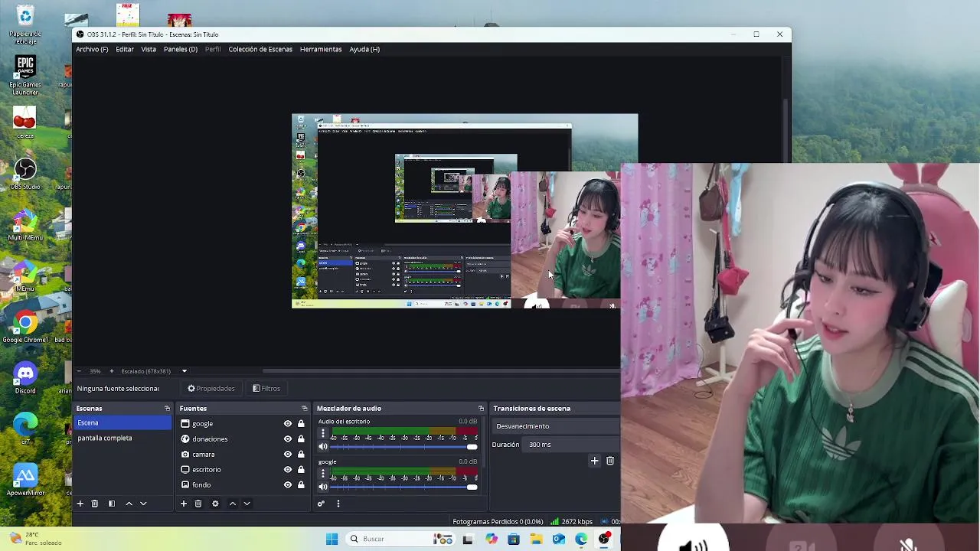980x551 pixels.
Task: Move scene up in Escenas panel
Action: tap(129, 504)
